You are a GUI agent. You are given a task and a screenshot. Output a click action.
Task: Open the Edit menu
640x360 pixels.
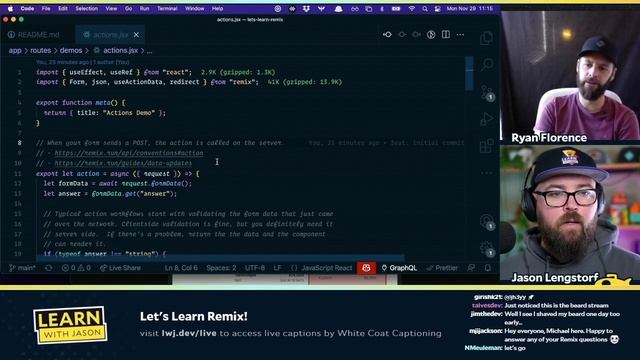[62, 9]
